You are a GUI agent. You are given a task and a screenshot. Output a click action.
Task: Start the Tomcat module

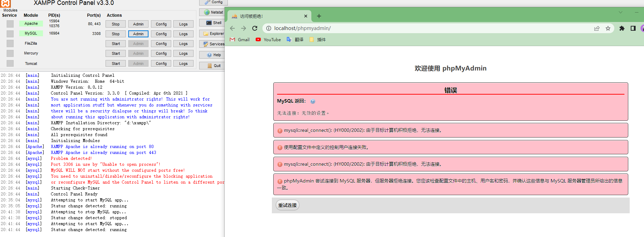click(116, 64)
